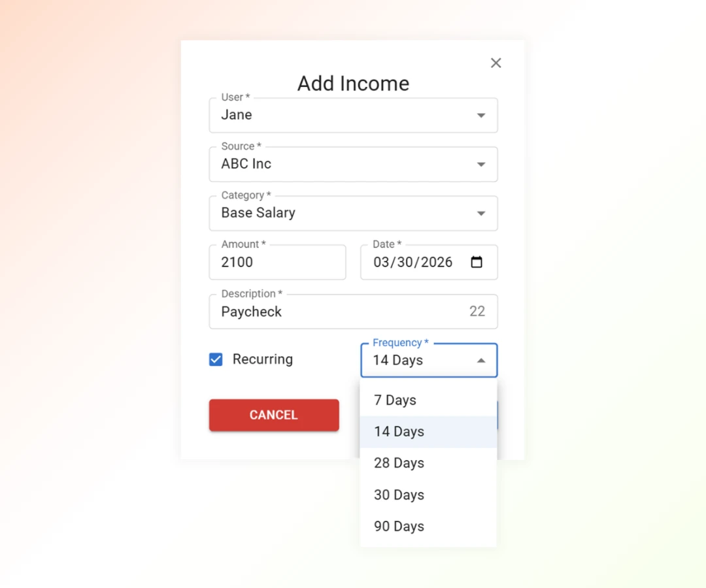Viewport: 706px width, 588px height.
Task: Open the Source dropdown showing ABC Inc
Action: click(x=353, y=164)
